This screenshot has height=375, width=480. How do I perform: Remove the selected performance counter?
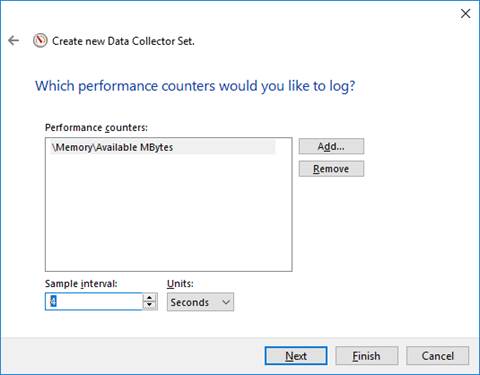click(x=331, y=169)
